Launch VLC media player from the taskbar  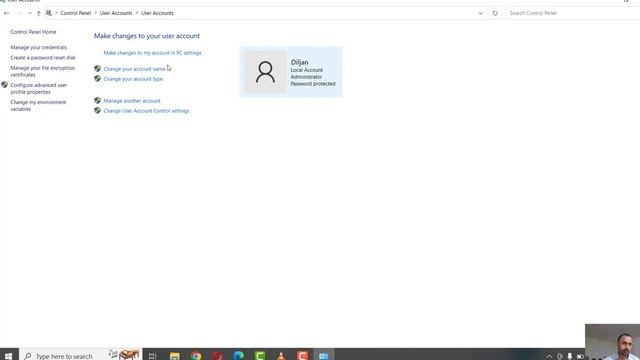pyautogui.click(x=281, y=356)
